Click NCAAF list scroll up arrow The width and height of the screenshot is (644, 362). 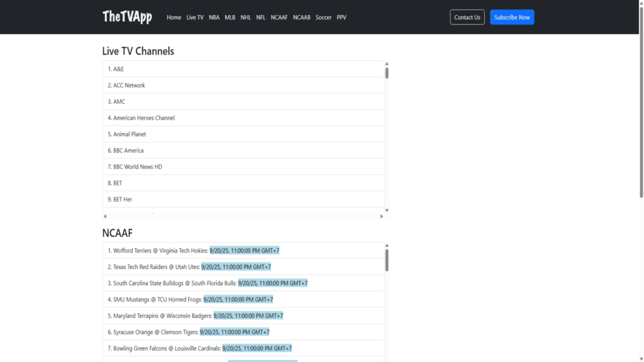[x=387, y=246]
